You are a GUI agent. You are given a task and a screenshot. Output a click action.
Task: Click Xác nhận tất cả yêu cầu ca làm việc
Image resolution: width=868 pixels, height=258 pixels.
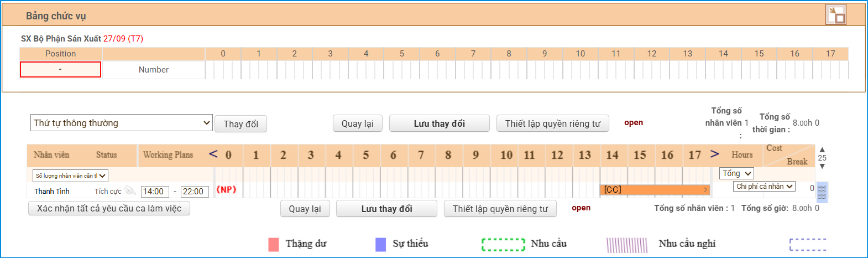pos(109,209)
